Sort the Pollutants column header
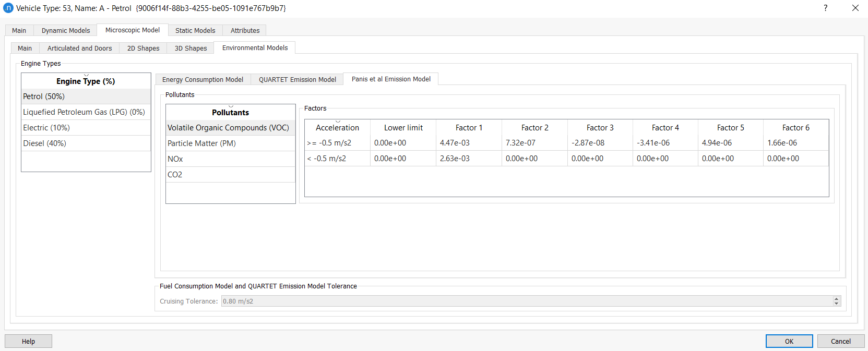The image size is (868, 351). point(230,112)
